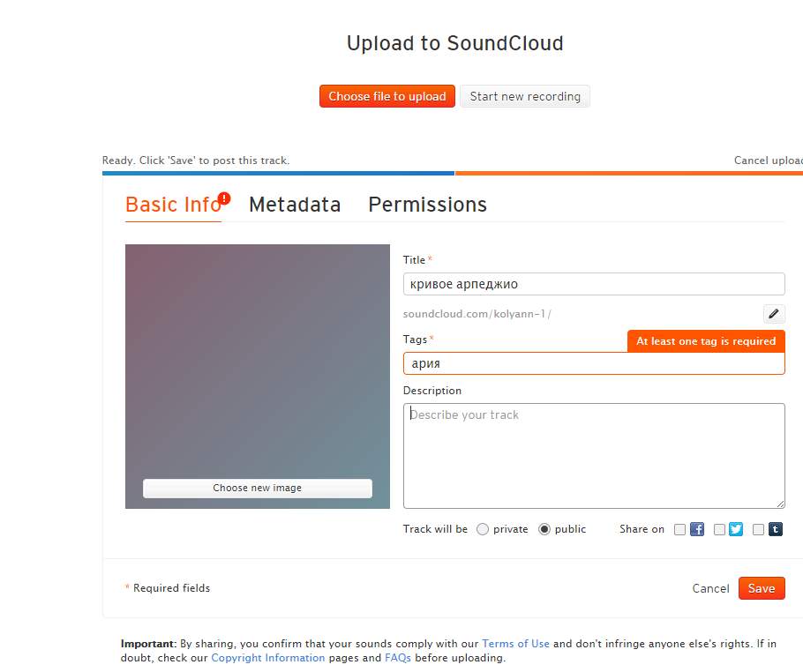Screen dimensions: 803x672
Task: Select the public radio button
Action: pyautogui.click(x=544, y=529)
